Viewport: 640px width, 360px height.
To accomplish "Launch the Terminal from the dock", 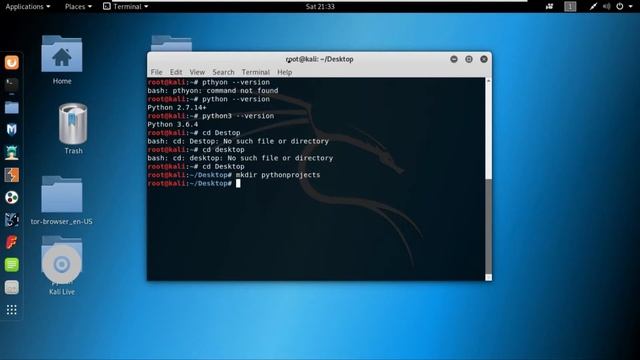I will click(11, 85).
